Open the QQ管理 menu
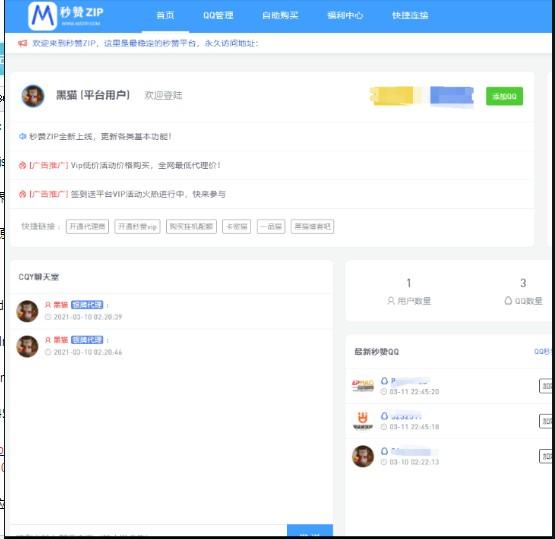 (218, 15)
